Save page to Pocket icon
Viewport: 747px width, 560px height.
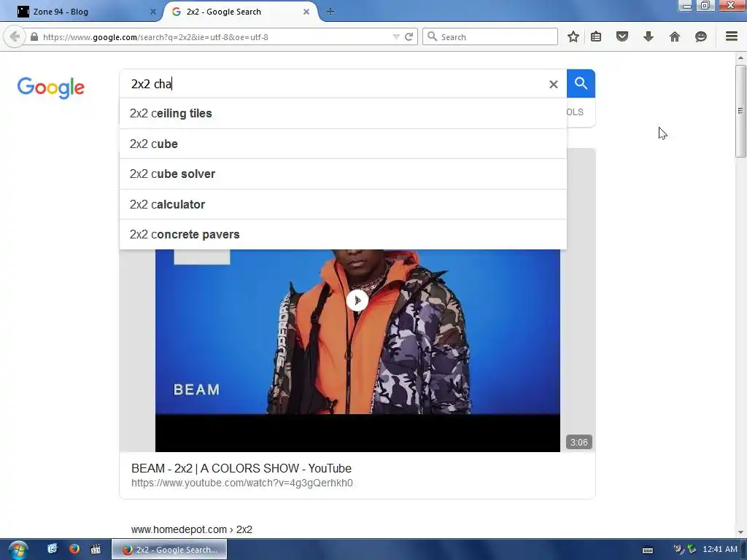click(622, 36)
